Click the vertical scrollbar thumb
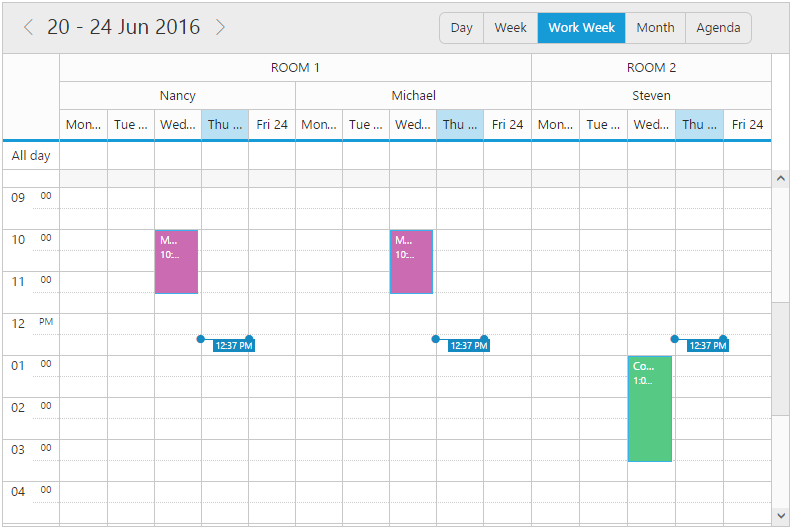793x530 pixels. pyautogui.click(x=780, y=357)
